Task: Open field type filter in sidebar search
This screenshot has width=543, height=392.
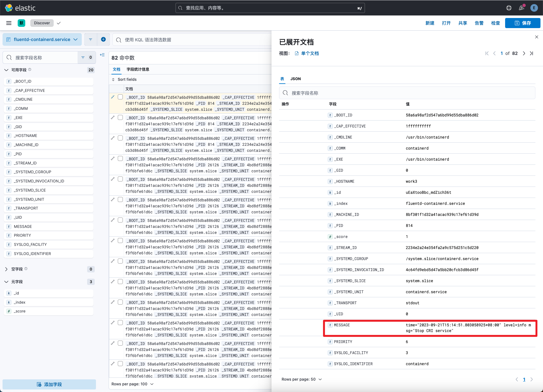Action: 86,57
